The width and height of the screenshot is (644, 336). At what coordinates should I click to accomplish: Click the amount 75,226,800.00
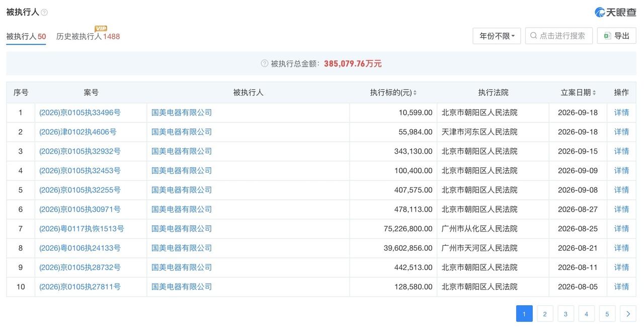(408, 229)
